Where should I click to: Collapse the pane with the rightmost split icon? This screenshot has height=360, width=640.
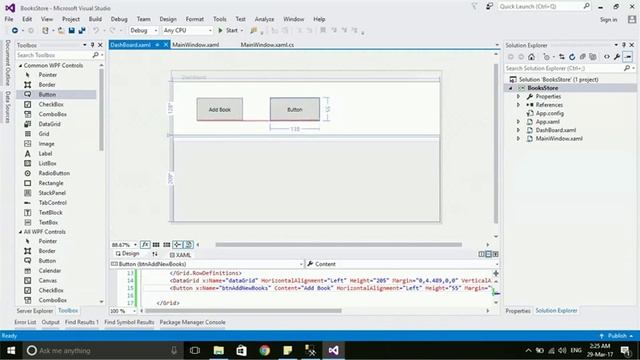(x=496, y=254)
